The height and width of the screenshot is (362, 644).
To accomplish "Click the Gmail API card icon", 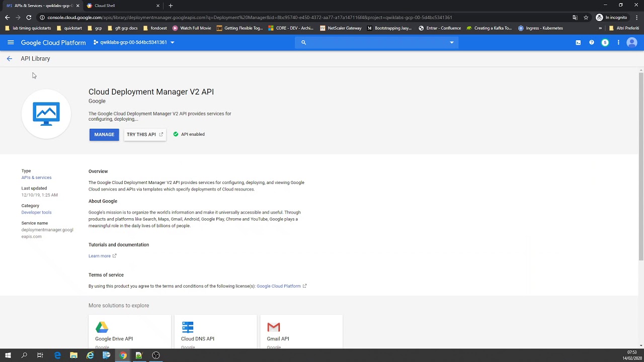I will tap(274, 327).
